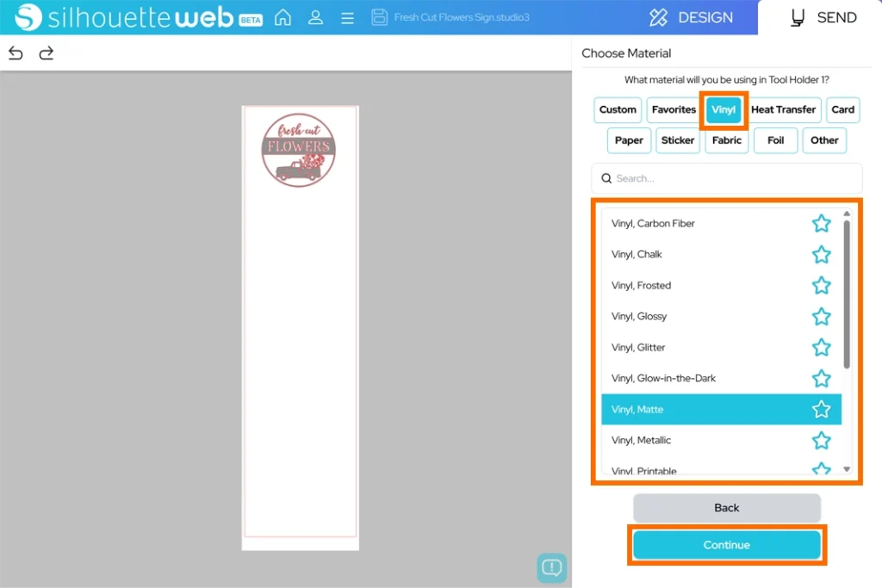Go to the home page icon
Image resolution: width=882 pixels, height=588 pixels.
click(283, 17)
